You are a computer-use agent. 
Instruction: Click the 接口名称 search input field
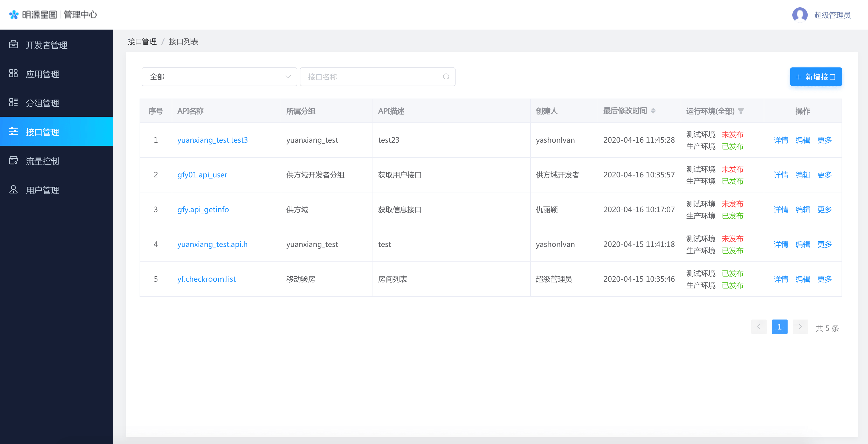(x=371, y=77)
